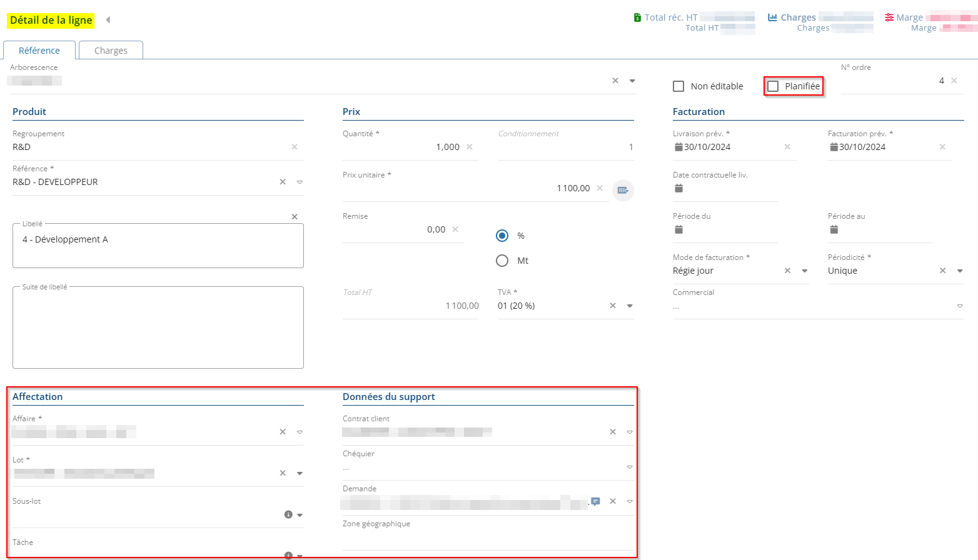Clear the Regroupement R&D value
Screen dimensions: 978x560
295,147
